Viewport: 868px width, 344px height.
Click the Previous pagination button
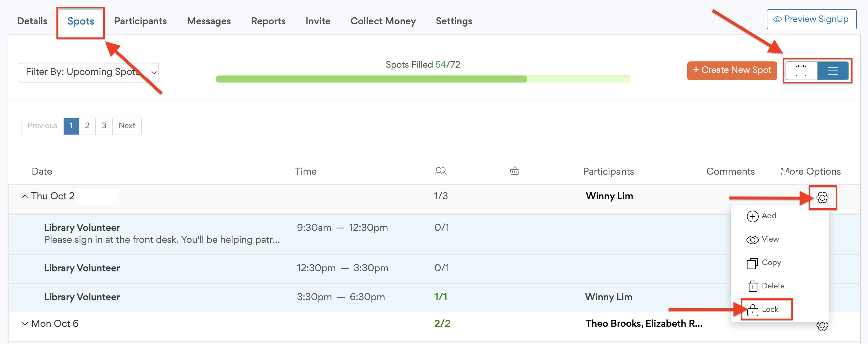42,126
